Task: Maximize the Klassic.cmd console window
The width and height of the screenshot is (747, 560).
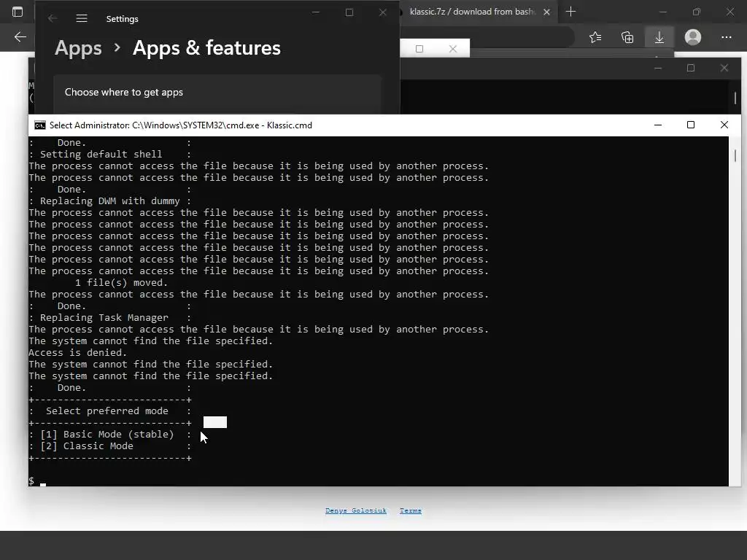Action: (x=691, y=125)
